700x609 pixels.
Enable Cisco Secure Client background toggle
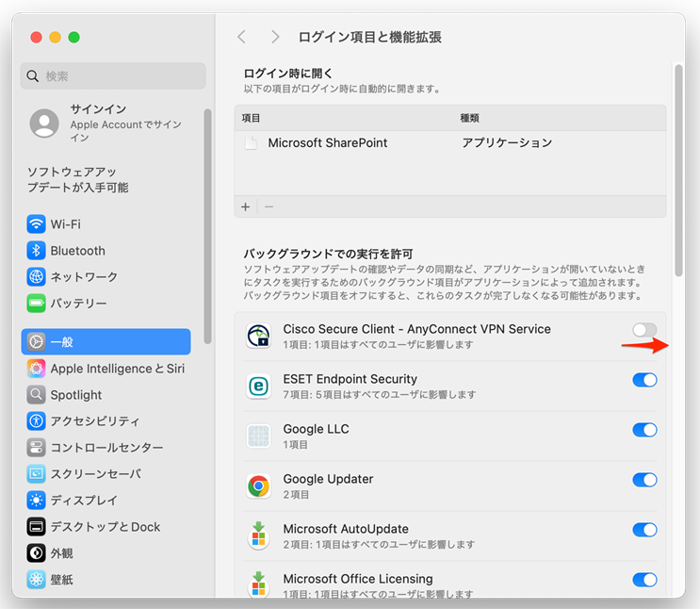pyautogui.click(x=644, y=330)
